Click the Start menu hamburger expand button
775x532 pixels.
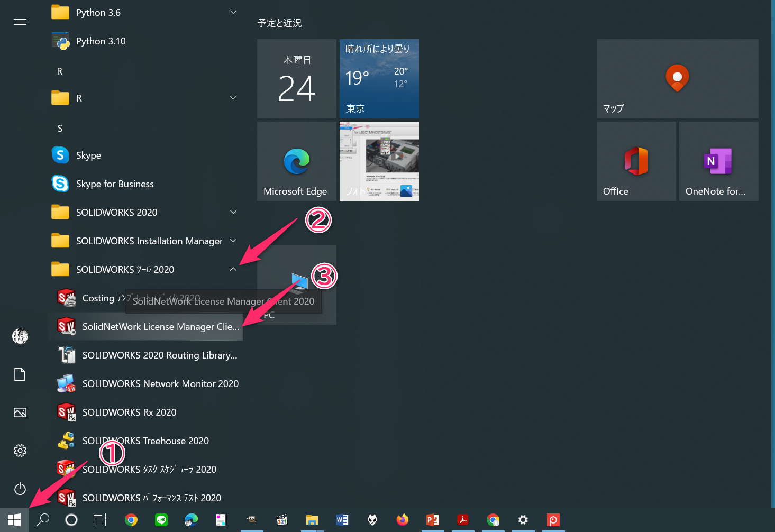click(x=20, y=22)
